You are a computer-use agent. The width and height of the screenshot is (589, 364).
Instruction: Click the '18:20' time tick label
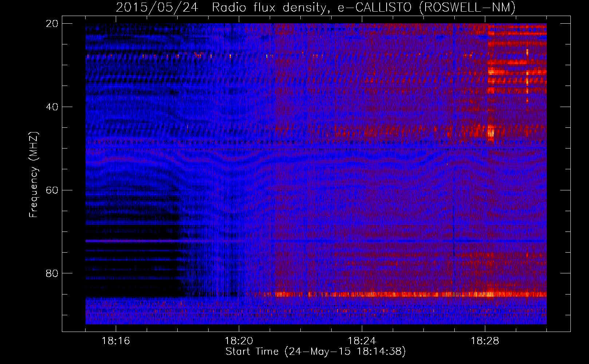click(x=239, y=341)
